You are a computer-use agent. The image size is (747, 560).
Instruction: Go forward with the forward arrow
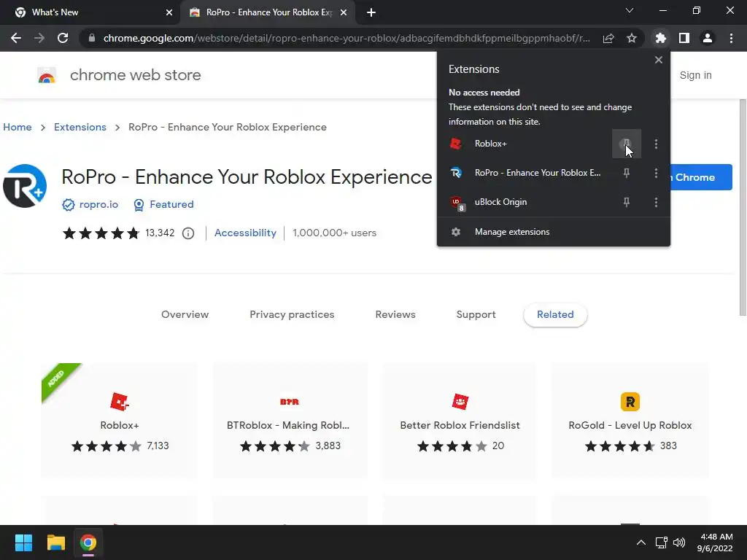[x=39, y=38]
